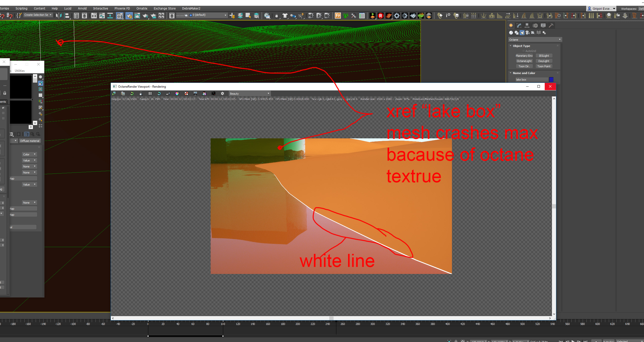Open the Utilities hammer panel
Screen dimensions: 644x342
pos(551,25)
